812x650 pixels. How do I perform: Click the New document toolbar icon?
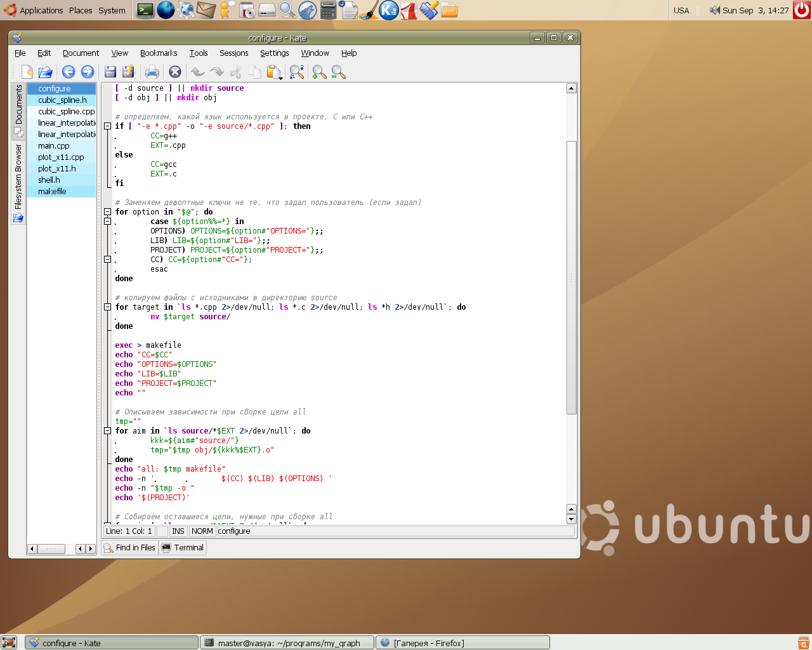[27, 72]
